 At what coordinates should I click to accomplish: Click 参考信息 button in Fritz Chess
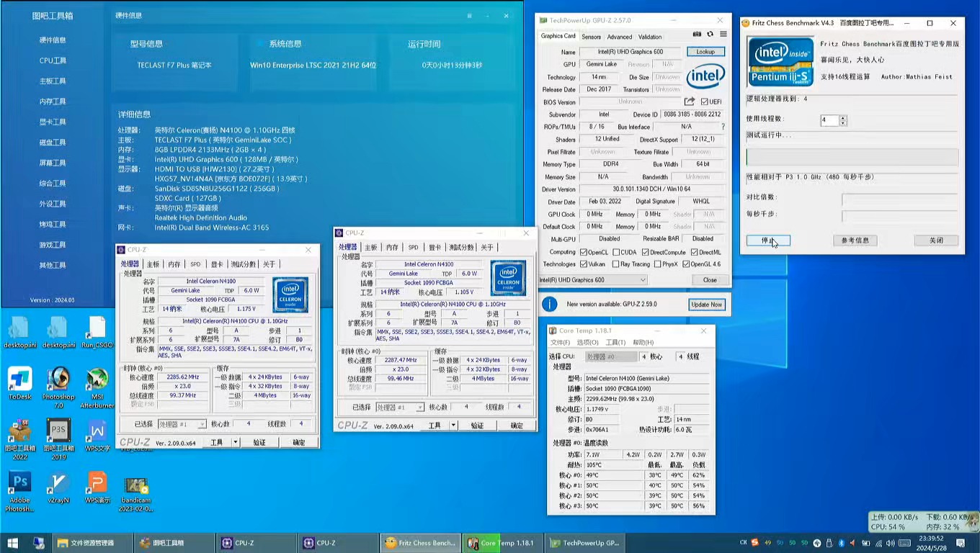click(x=855, y=240)
